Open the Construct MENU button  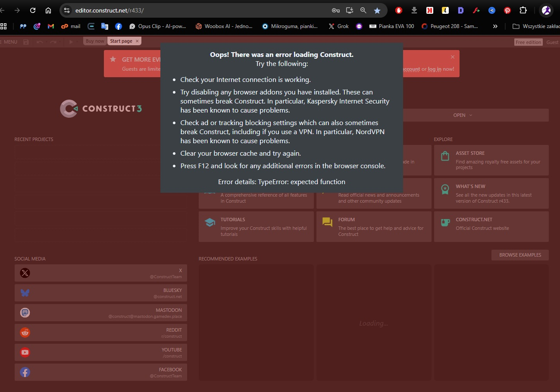(x=9, y=42)
